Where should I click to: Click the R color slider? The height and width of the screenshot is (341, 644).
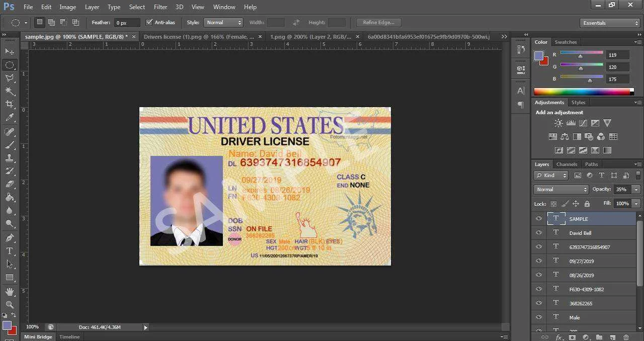581,53
